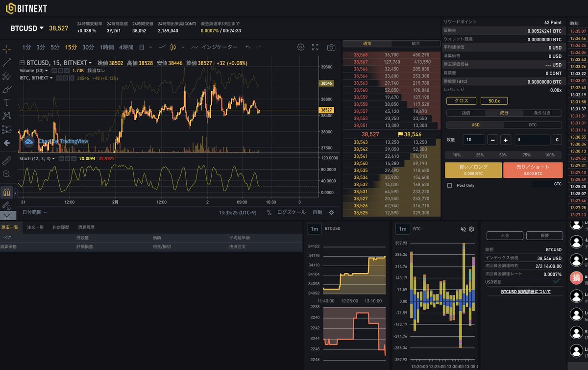
Task: Open chart settings gear in top toolbar
Action: point(301,47)
